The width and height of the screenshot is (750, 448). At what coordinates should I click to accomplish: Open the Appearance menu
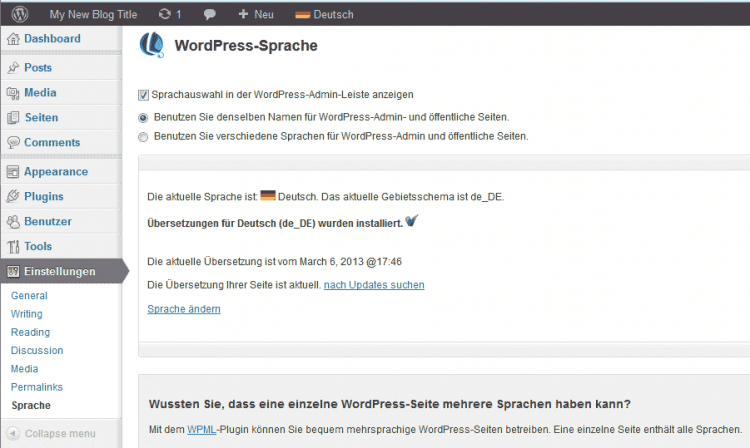pyautogui.click(x=56, y=171)
